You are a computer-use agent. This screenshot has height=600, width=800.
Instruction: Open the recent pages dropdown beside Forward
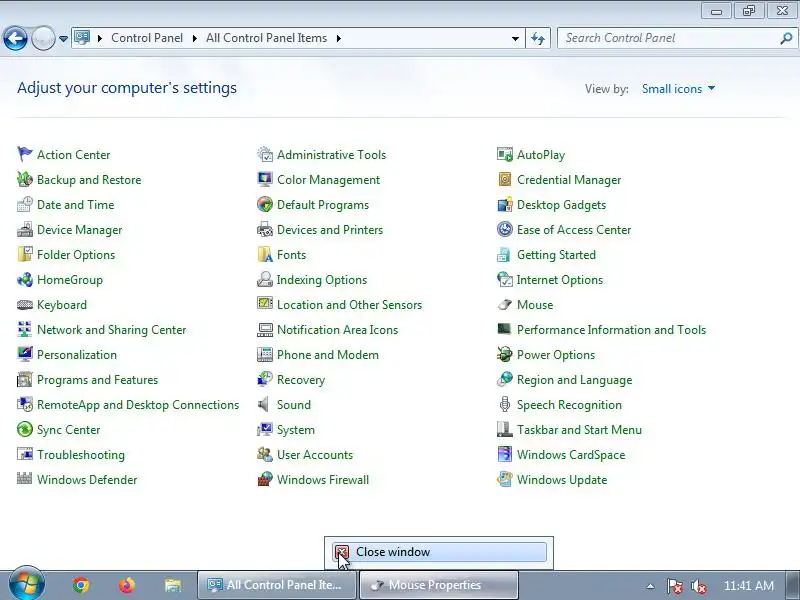click(x=63, y=38)
